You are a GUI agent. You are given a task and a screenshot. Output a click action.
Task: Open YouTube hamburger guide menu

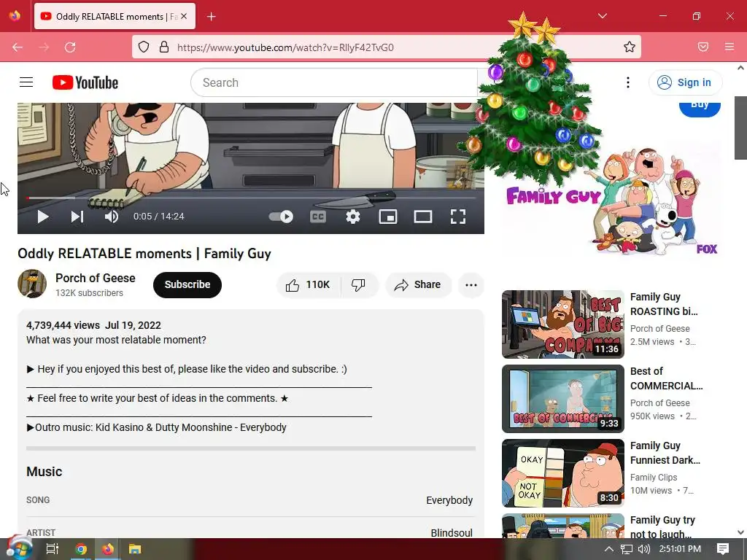(26, 82)
